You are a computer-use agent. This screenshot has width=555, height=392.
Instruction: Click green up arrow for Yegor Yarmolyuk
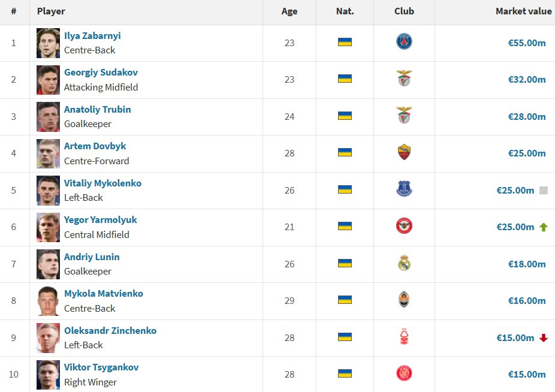[544, 227]
